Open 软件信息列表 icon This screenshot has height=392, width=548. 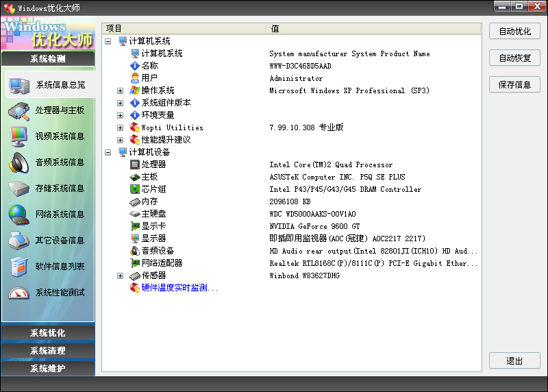point(18,267)
